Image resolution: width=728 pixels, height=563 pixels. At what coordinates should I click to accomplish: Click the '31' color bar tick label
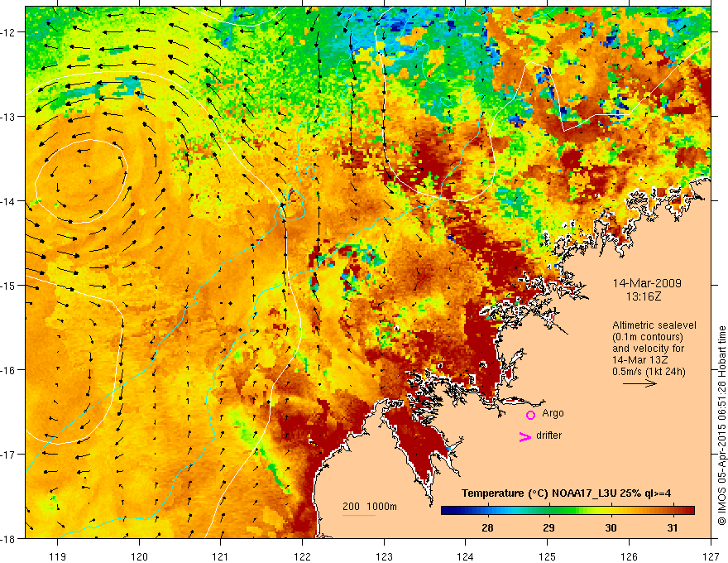tap(673, 527)
